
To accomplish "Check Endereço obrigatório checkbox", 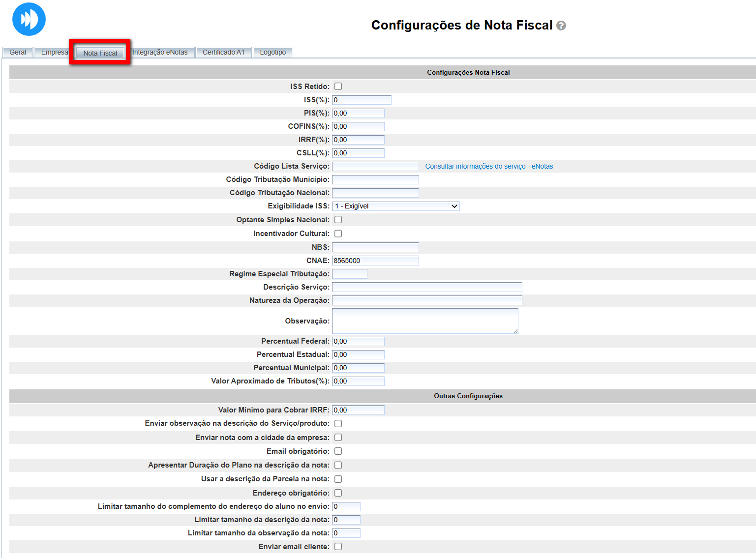I will click(x=338, y=493).
